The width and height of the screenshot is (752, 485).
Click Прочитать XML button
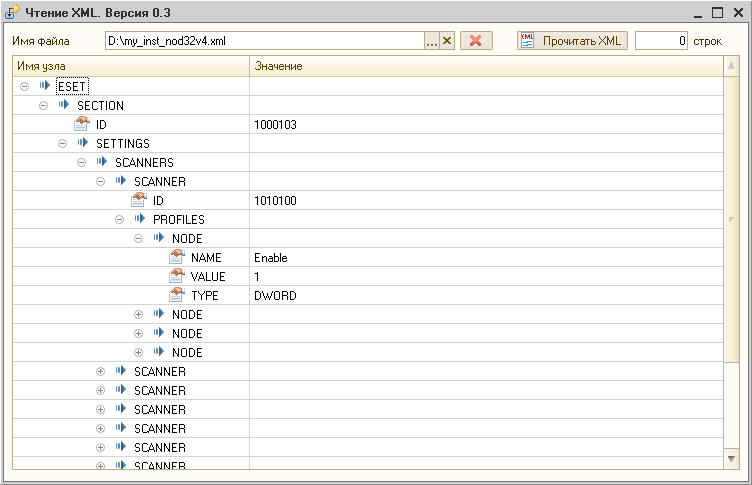click(572, 41)
